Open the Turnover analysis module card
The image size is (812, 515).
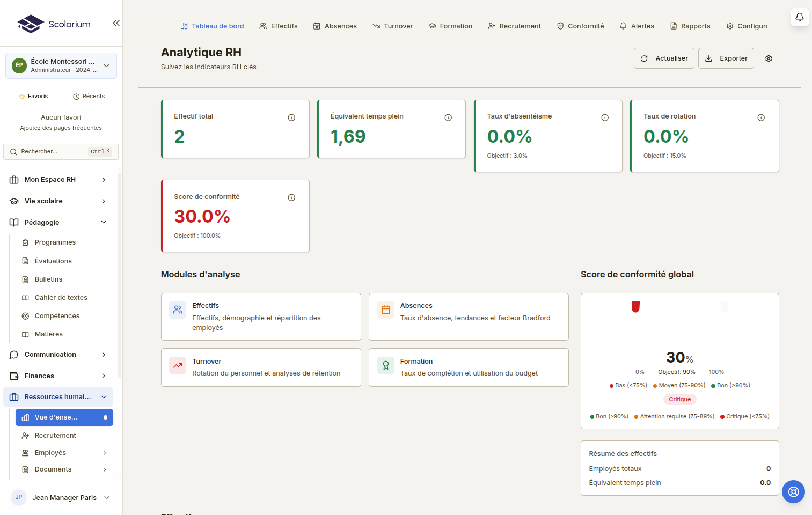pos(261,367)
